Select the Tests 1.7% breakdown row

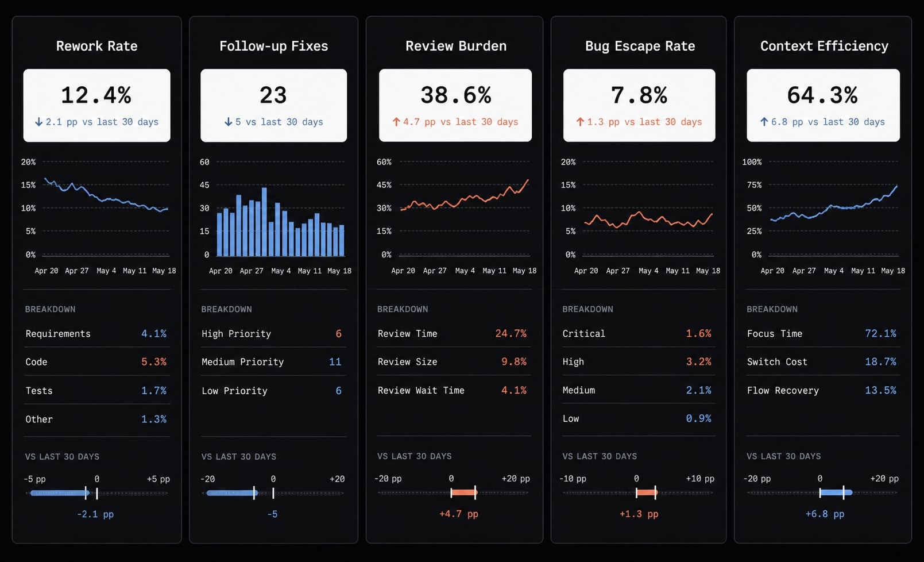[x=96, y=391]
